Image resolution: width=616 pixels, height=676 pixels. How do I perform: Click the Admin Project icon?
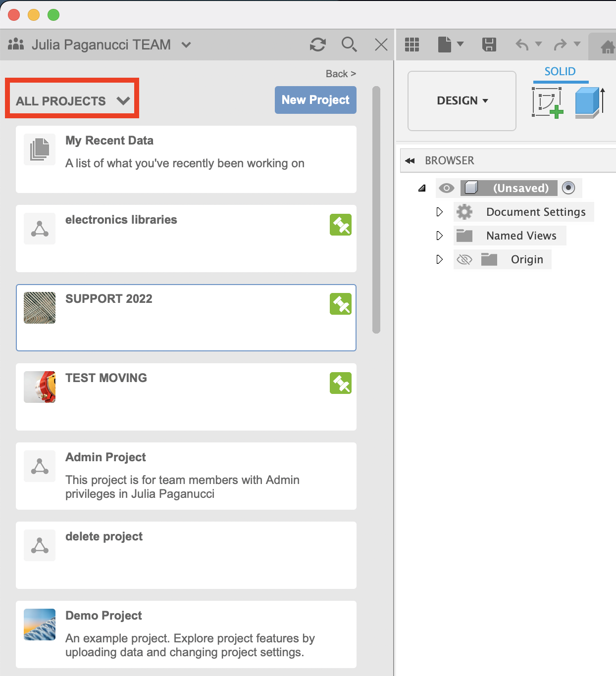pos(40,466)
